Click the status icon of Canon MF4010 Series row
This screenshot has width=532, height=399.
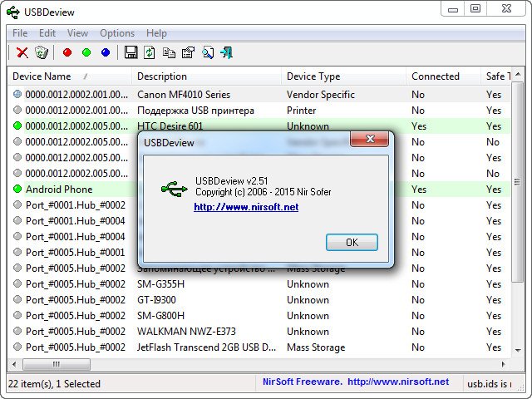click(17, 94)
